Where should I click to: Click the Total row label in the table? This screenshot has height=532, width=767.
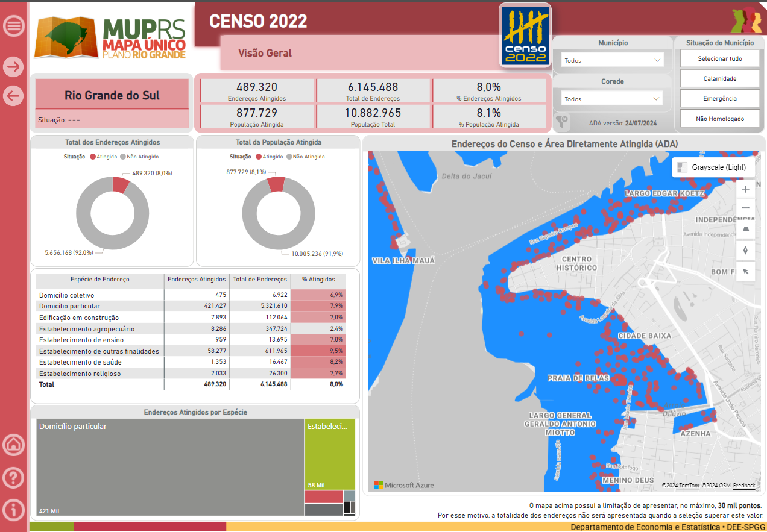(x=46, y=384)
